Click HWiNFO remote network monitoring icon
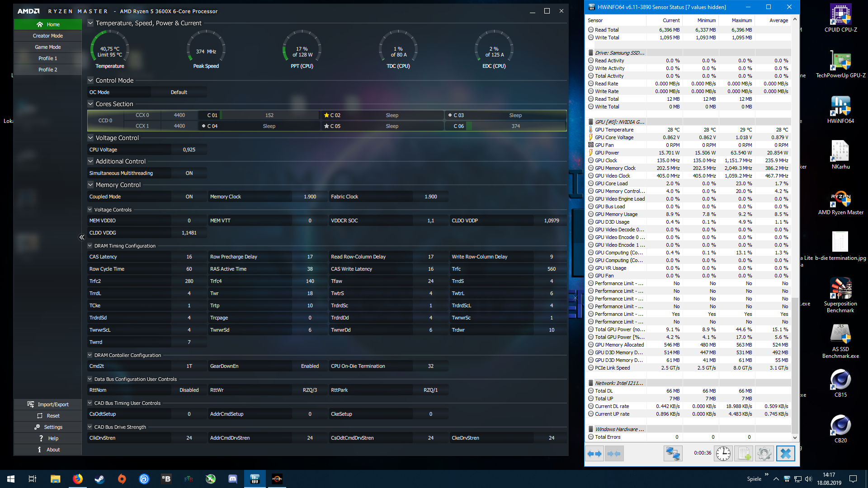Screen dimensions: 868x488 click(x=673, y=453)
